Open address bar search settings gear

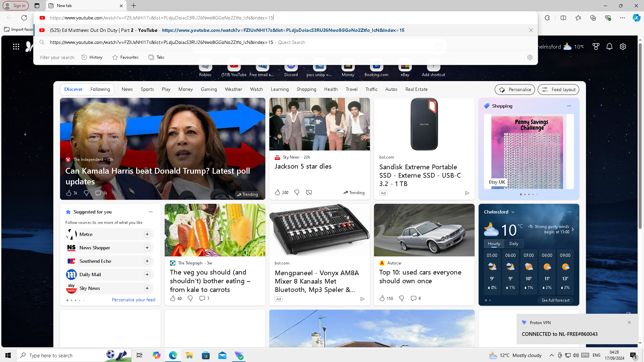[530, 57]
